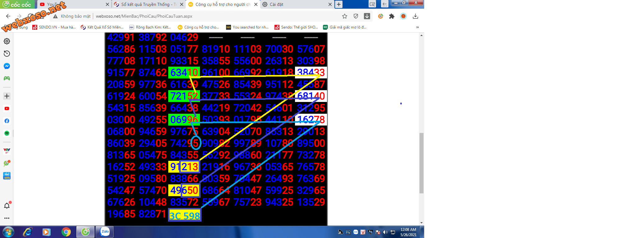Viewport: 644px width, 238px height.
Task: Open Messenger from the sidebar
Action: 7,66
